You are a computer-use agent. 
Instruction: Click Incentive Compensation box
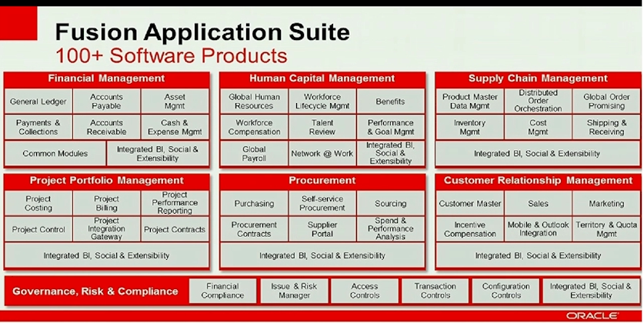pyautogui.click(x=469, y=229)
